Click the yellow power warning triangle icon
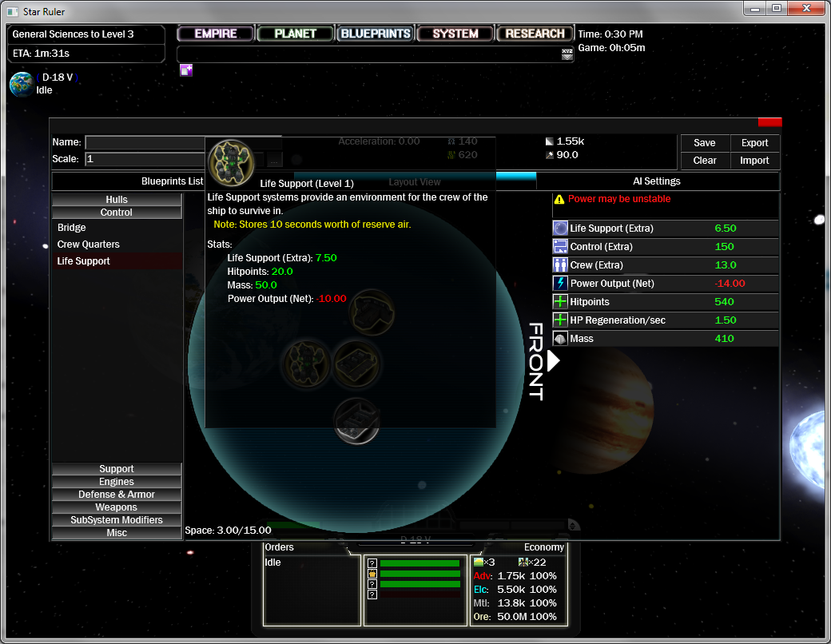831x644 pixels. click(x=559, y=199)
